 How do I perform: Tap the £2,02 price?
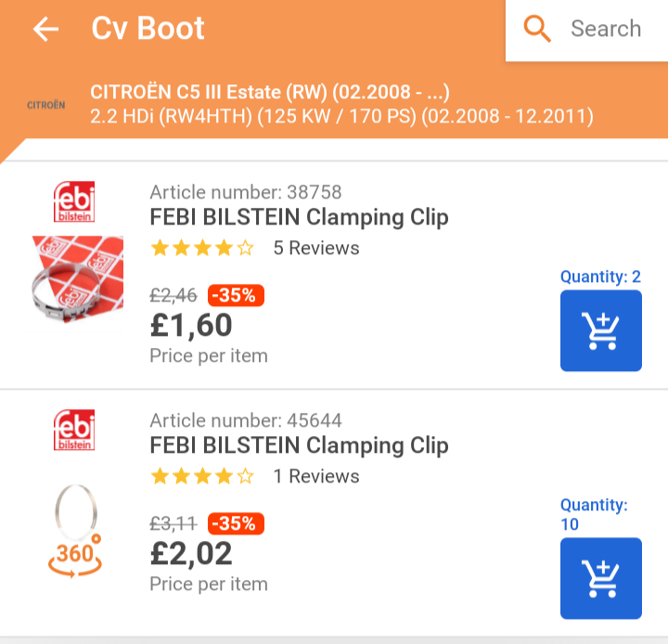point(191,554)
